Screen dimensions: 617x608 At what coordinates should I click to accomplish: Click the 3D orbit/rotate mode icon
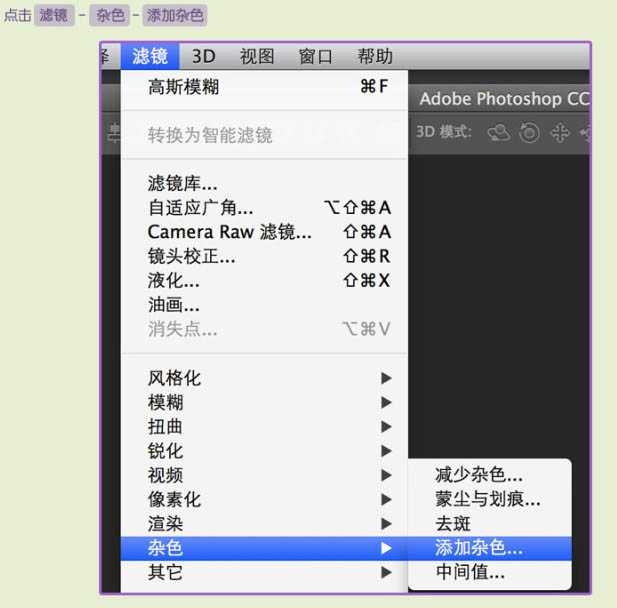499,133
